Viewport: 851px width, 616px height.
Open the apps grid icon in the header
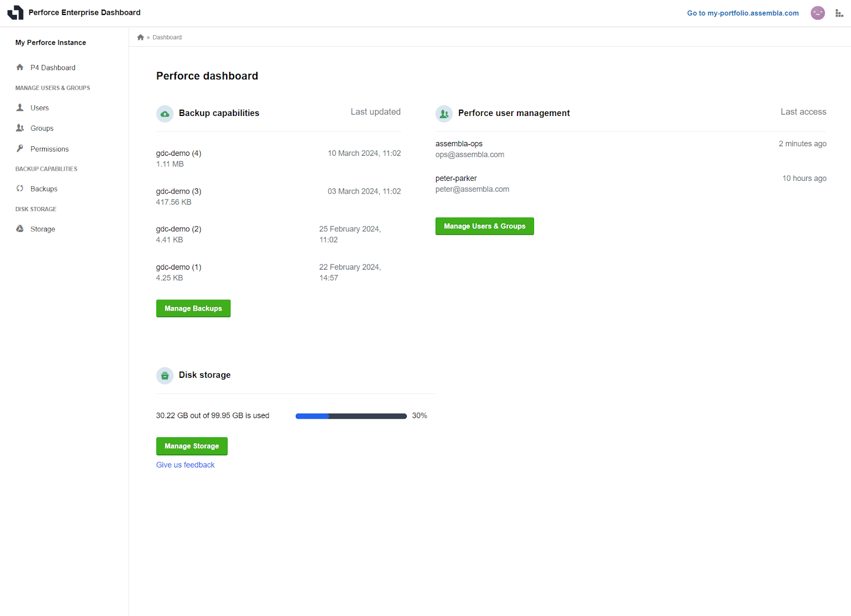click(x=839, y=13)
